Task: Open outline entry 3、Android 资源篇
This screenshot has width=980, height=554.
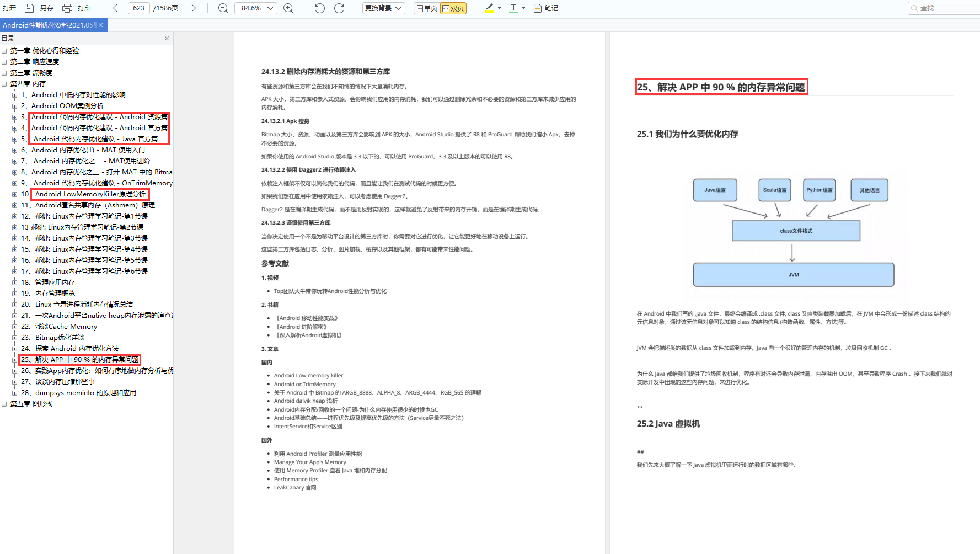Action: (94, 117)
